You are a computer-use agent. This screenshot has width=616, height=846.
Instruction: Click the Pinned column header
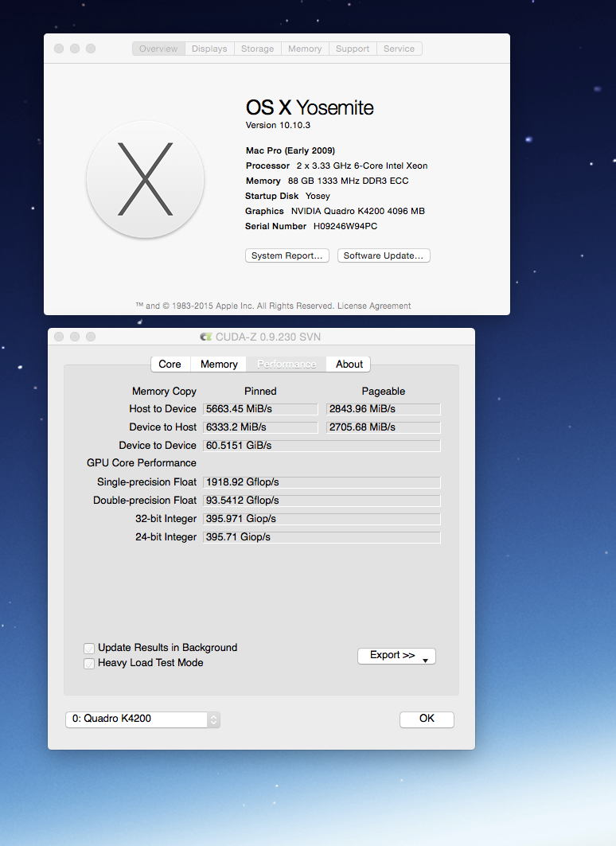260,392
